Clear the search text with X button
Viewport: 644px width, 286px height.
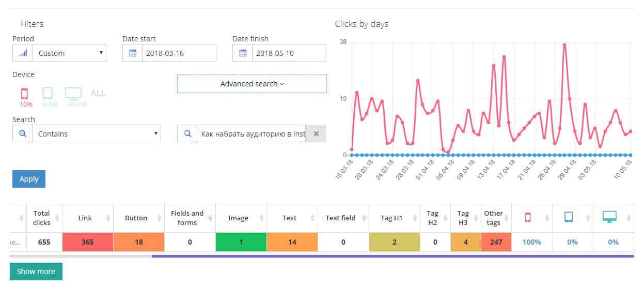click(316, 133)
